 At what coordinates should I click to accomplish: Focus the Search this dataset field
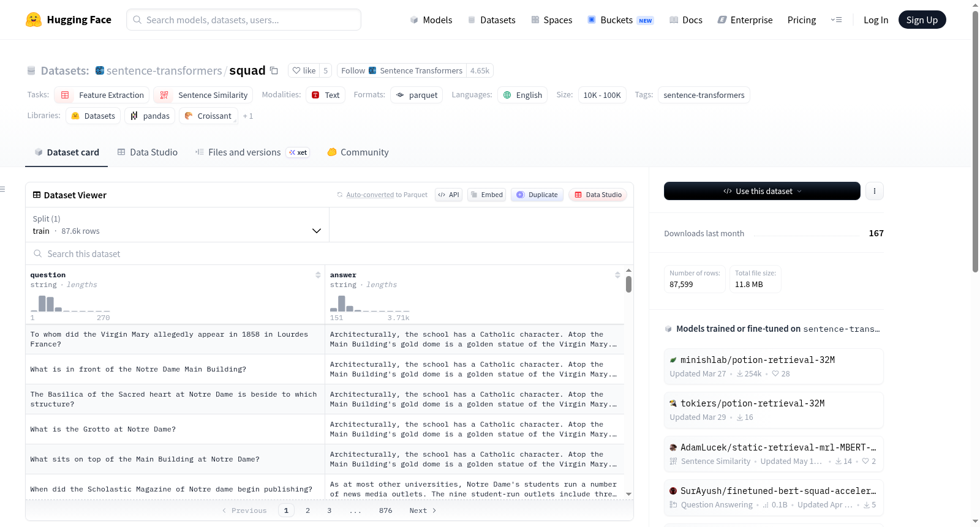tap(329, 253)
